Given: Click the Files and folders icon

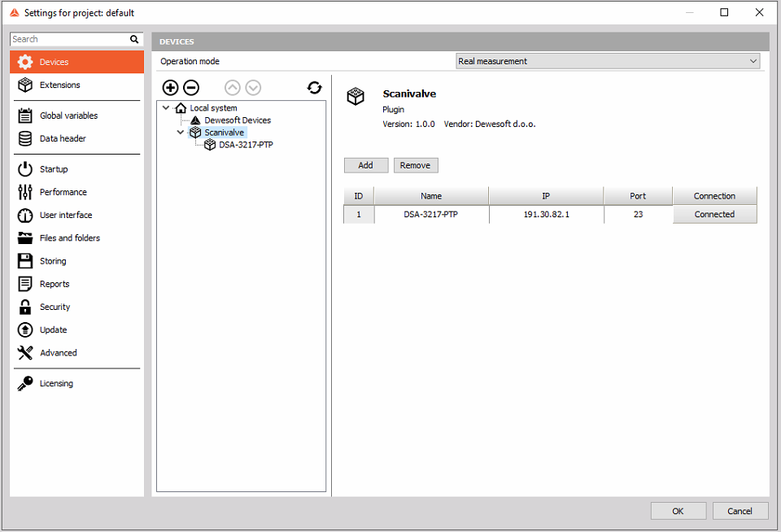Looking at the screenshot, I should 25,238.
